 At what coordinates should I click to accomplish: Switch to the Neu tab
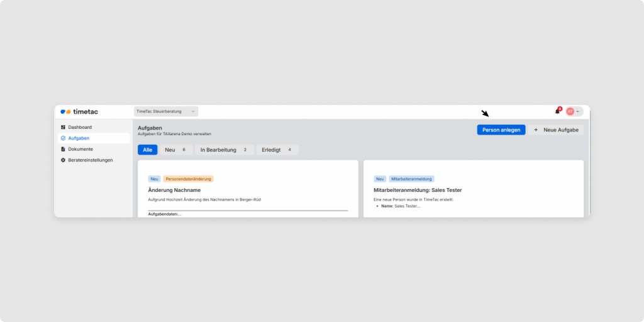click(x=175, y=150)
